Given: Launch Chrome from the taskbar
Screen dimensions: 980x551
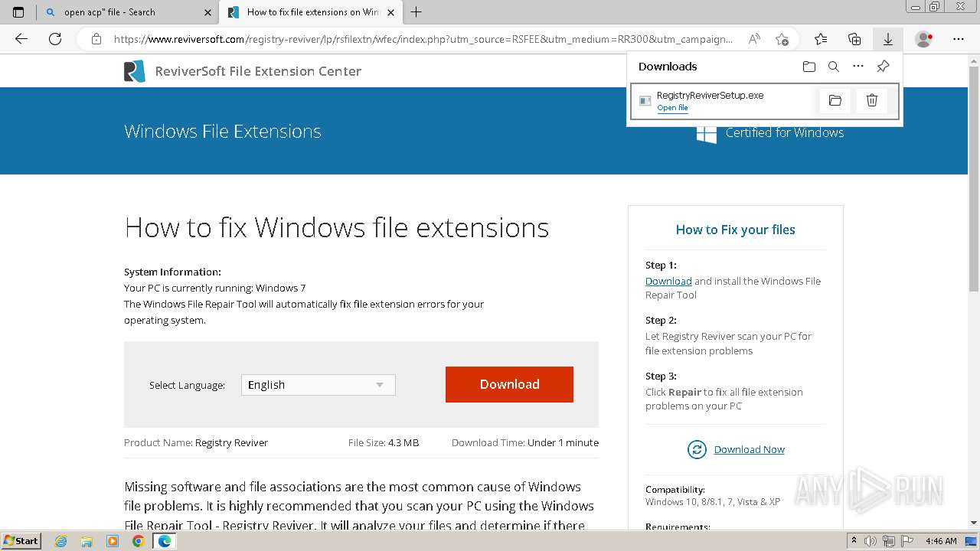Looking at the screenshot, I should [138, 541].
